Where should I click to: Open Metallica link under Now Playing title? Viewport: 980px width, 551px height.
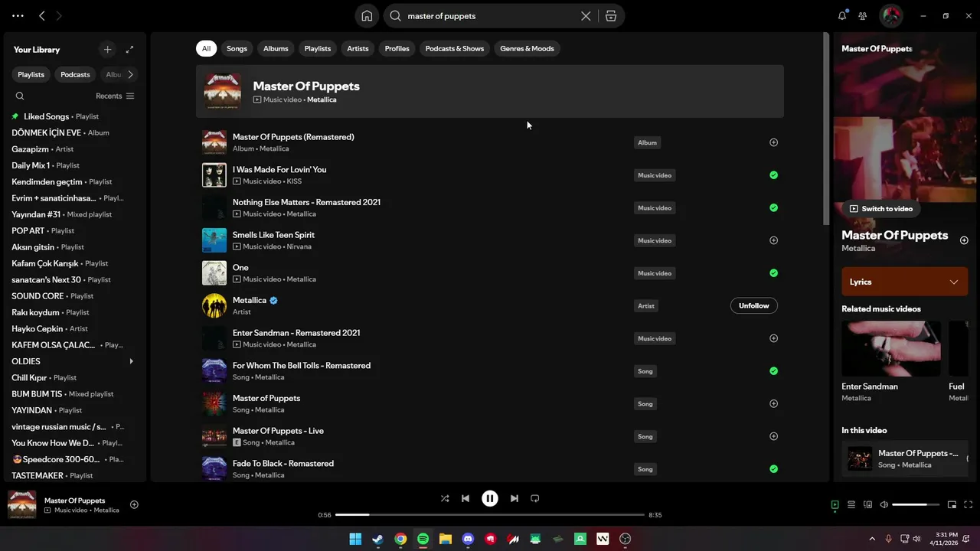(858, 248)
